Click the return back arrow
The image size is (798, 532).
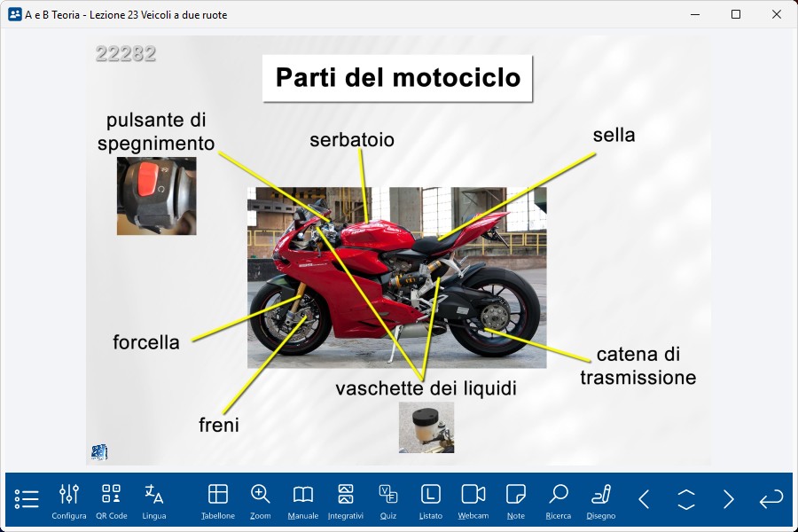pyautogui.click(x=771, y=499)
